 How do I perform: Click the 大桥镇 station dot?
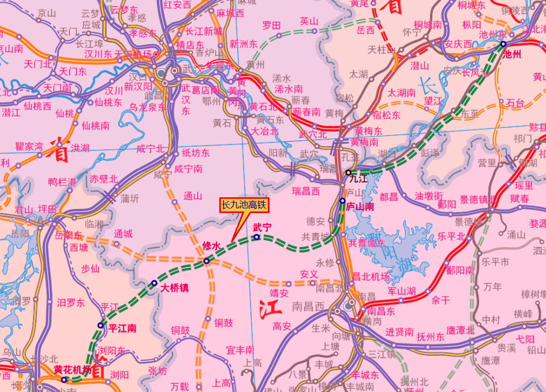(x=154, y=283)
